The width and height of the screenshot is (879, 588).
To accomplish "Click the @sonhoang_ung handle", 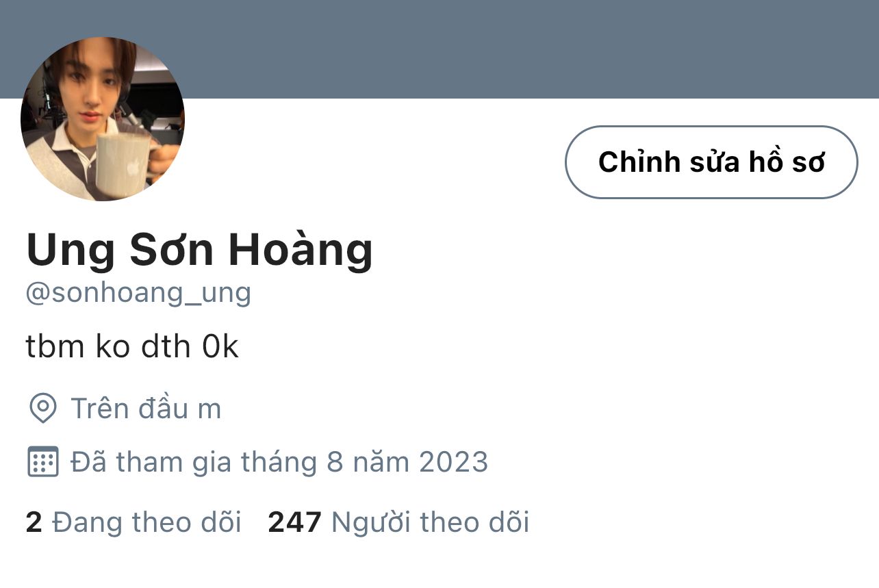I will pos(138,293).
